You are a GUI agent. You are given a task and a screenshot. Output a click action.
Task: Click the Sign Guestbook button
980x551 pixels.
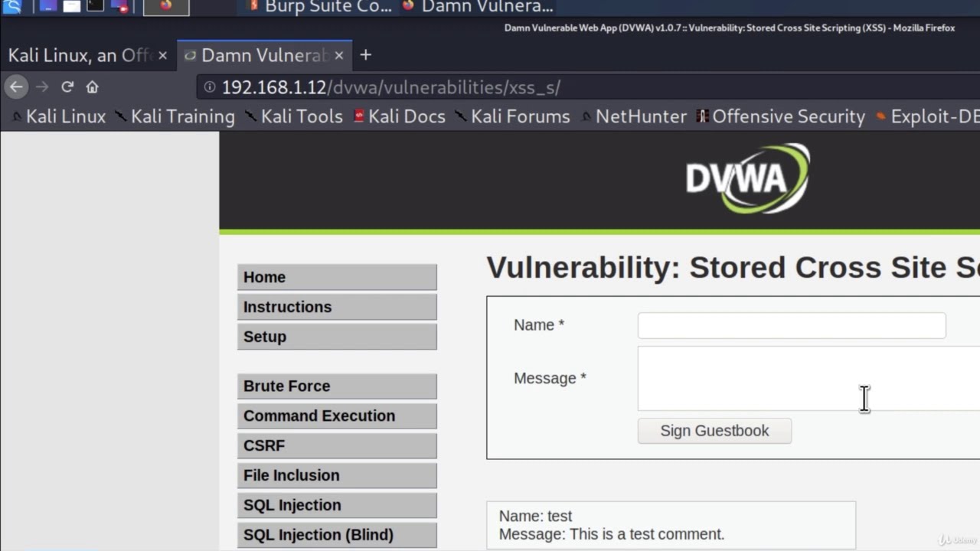pyautogui.click(x=714, y=431)
